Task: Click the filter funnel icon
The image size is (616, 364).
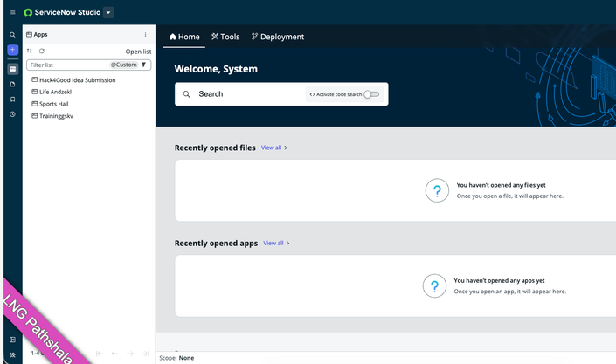Action: pyautogui.click(x=144, y=65)
